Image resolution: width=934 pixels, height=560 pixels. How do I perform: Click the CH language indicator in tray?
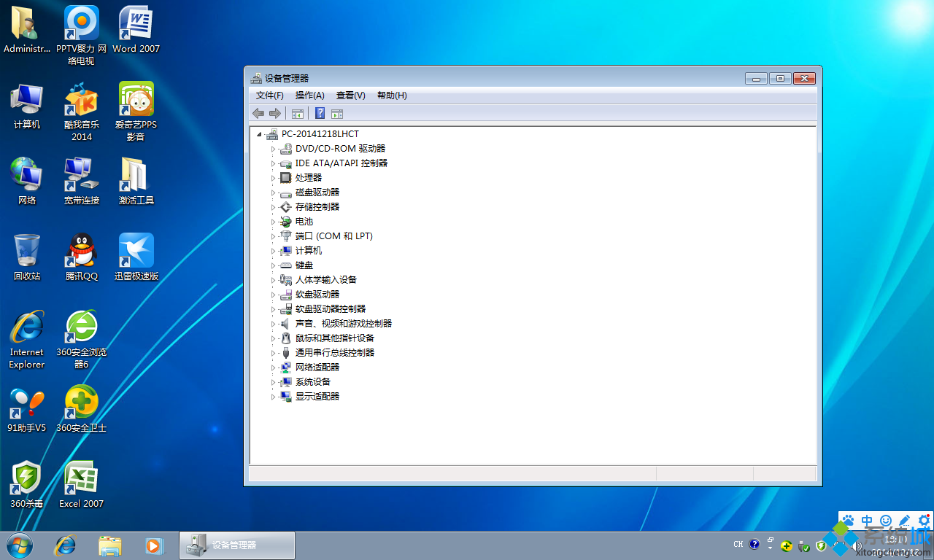coord(738,544)
